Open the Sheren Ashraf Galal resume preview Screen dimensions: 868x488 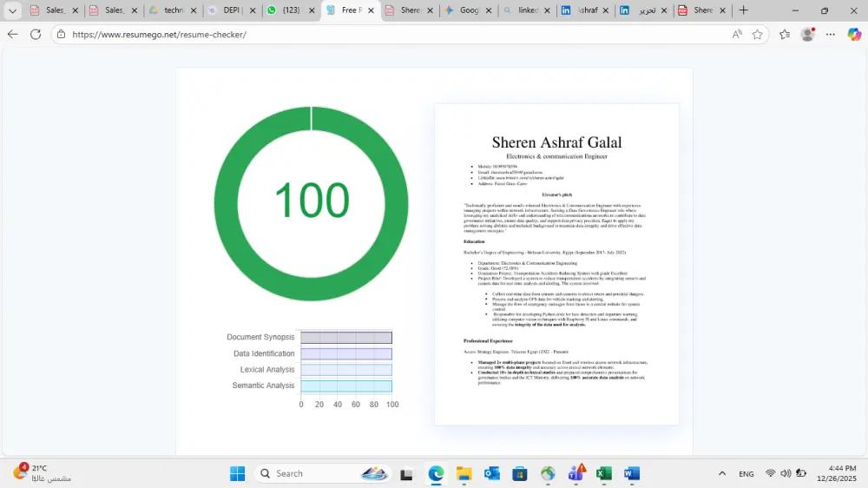(557, 264)
